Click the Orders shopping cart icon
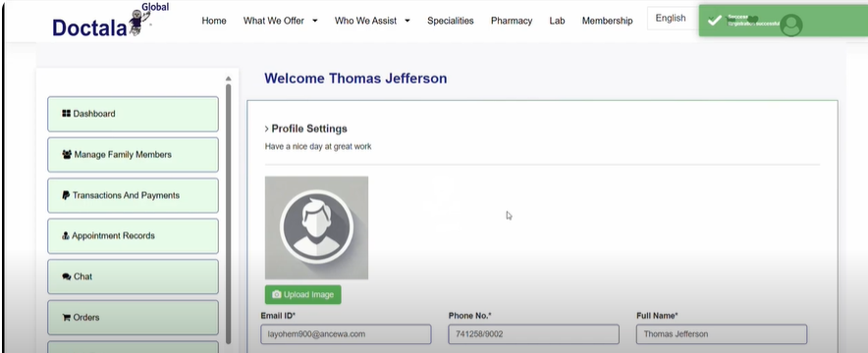Image resolution: width=868 pixels, height=353 pixels. coord(67,318)
